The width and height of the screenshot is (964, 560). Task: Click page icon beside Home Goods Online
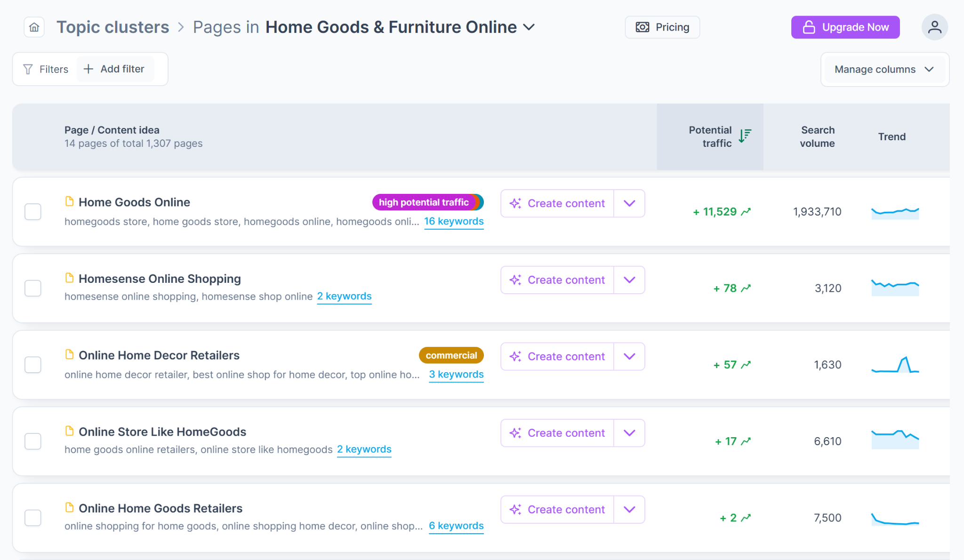coord(69,201)
